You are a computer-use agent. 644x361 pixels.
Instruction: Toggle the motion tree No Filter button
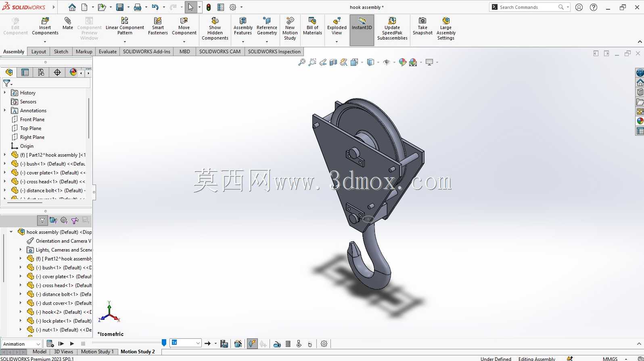tap(42, 220)
